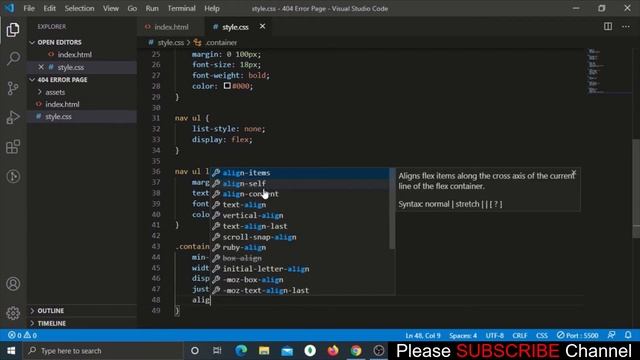Click the Ln 48, Col 9 status item
This screenshot has height=360, width=640.
tap(423, 335)
